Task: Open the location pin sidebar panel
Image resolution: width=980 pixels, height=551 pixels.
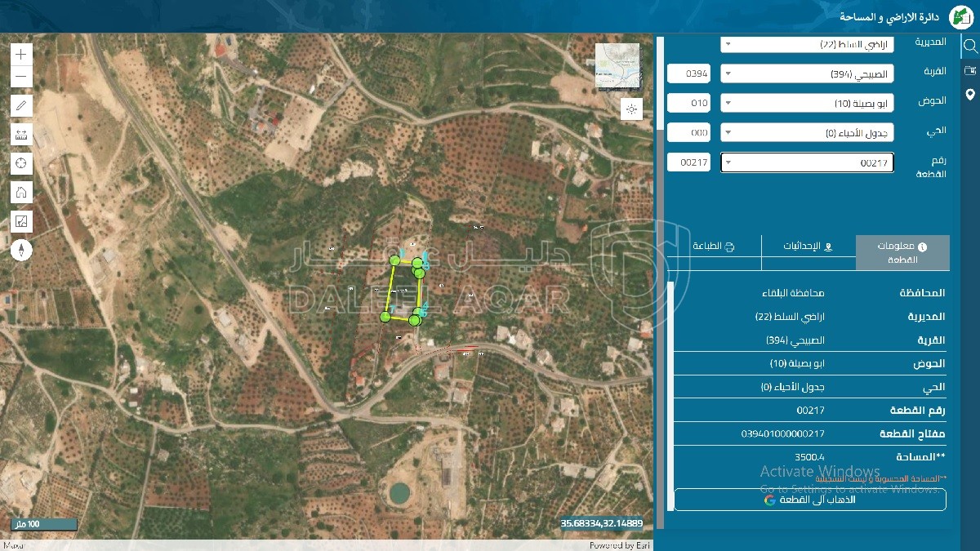Action: coord(970,94)
